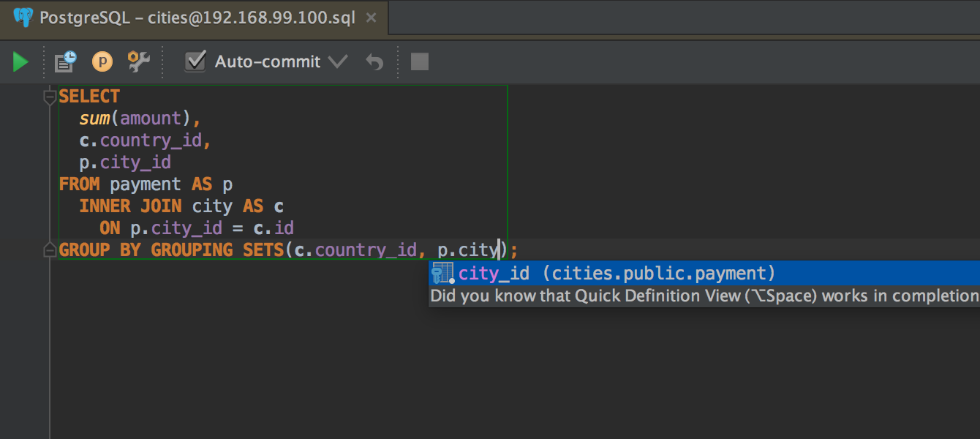Click the p.city_id line under SELECT
Image resolution: width=980 pixels, height=439 pixels.
[x=125, y=162]
